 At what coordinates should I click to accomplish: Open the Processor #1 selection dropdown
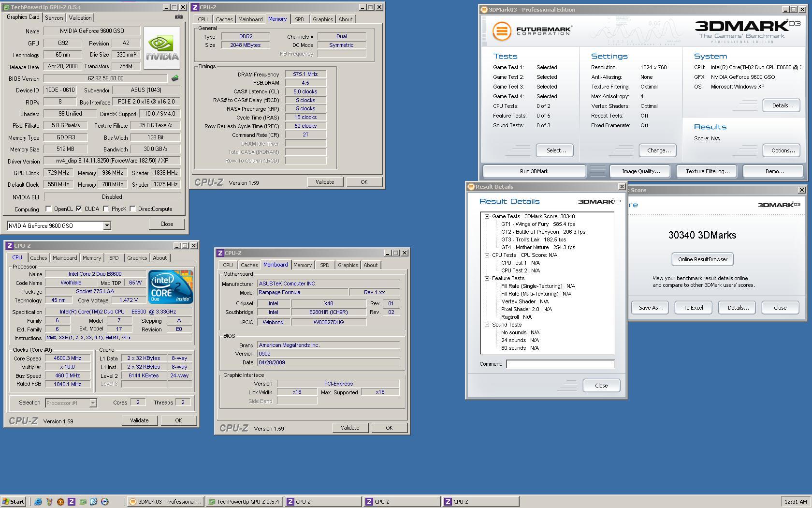pos(93,403)
